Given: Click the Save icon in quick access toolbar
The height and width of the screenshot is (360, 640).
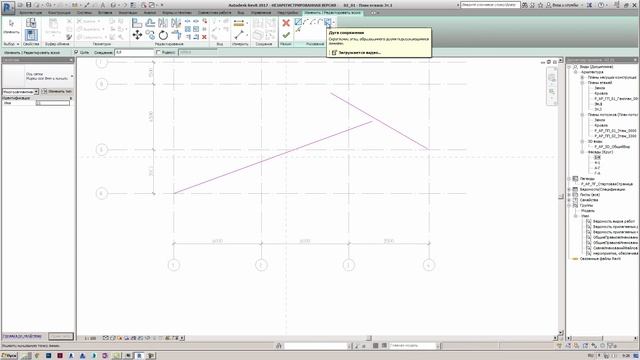Looking at the screenshot, I should pyautogui.click(x=29, y=5).
